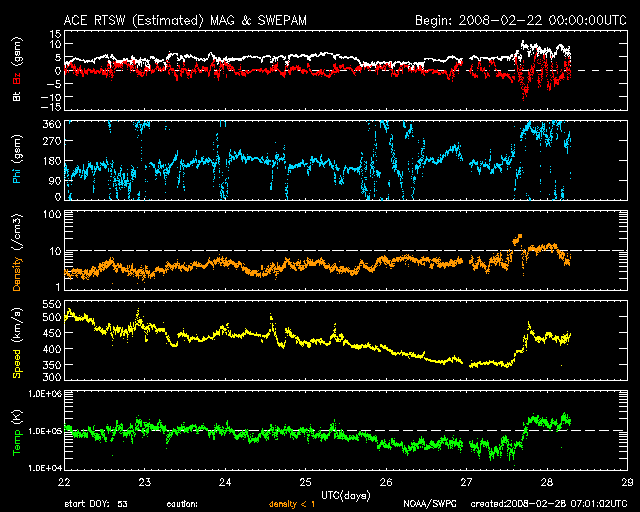The width and height of the screenshot is (640, 512).
Task: Click the 'ACE RTSW (Estimated) MAG & SWEPAM' title
Action: click(x=185, y=20)
